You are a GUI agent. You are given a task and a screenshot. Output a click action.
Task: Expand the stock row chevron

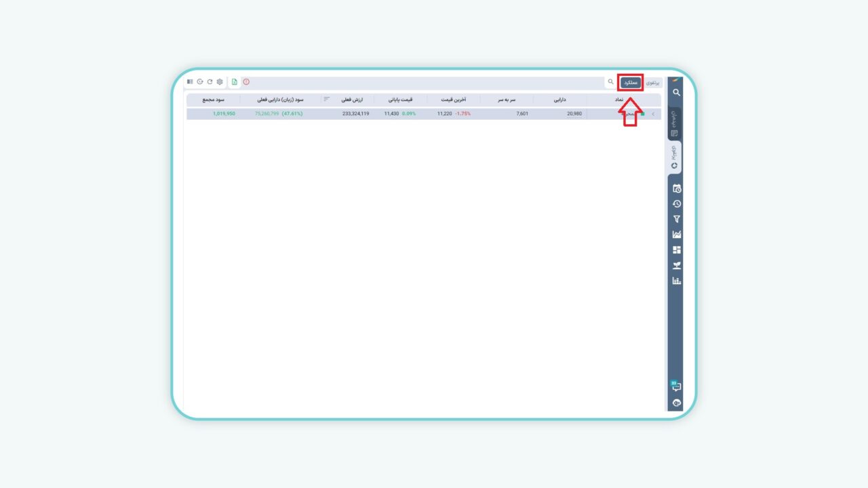coord(653,114)
